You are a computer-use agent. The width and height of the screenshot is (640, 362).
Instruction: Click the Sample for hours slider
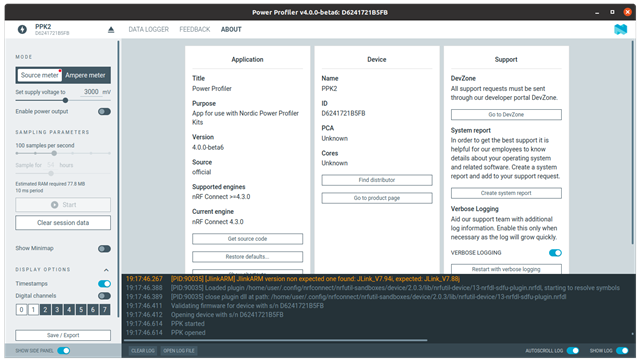click(x=51, y=173)
